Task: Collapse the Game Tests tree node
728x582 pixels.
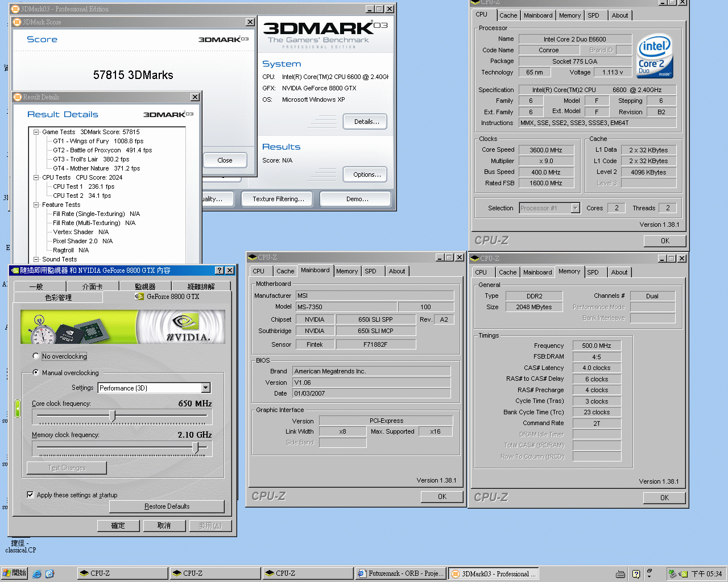Action: [36, 132]
